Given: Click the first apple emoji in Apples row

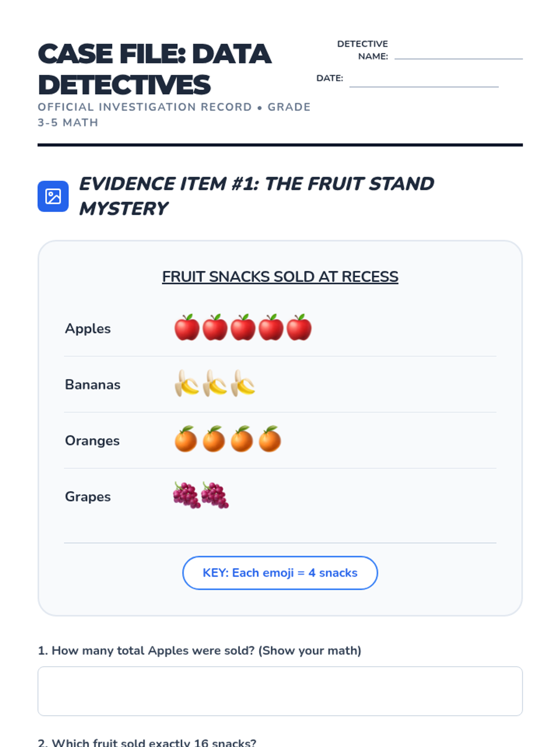Looking at the screenshot, I should (x=187, y=327).
